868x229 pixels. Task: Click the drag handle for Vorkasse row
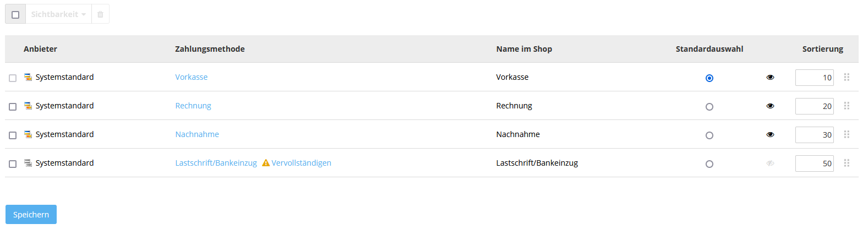tap(847, 77)
